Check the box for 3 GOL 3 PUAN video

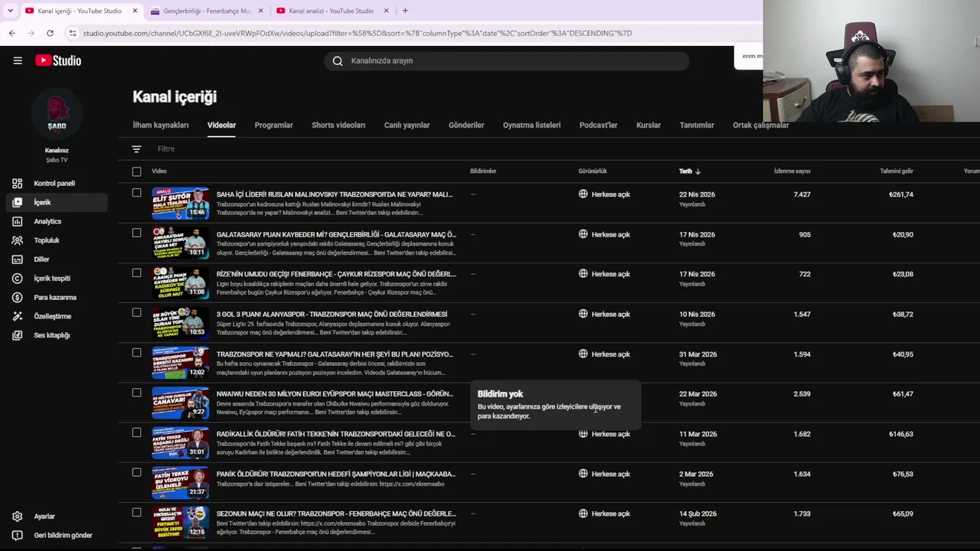point(136,312)
